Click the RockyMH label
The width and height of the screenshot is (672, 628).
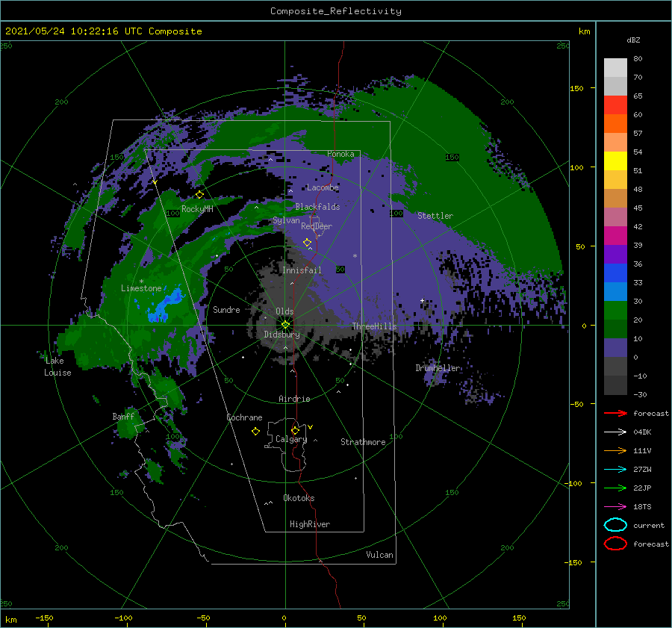coord(197,209)
